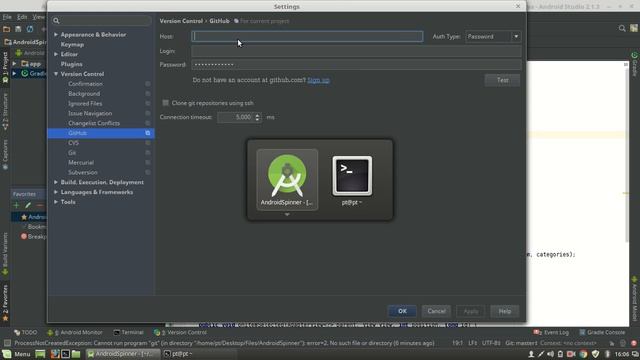
Task: Switch to pt@pt taskbar window
Action: tap(198, 354)
